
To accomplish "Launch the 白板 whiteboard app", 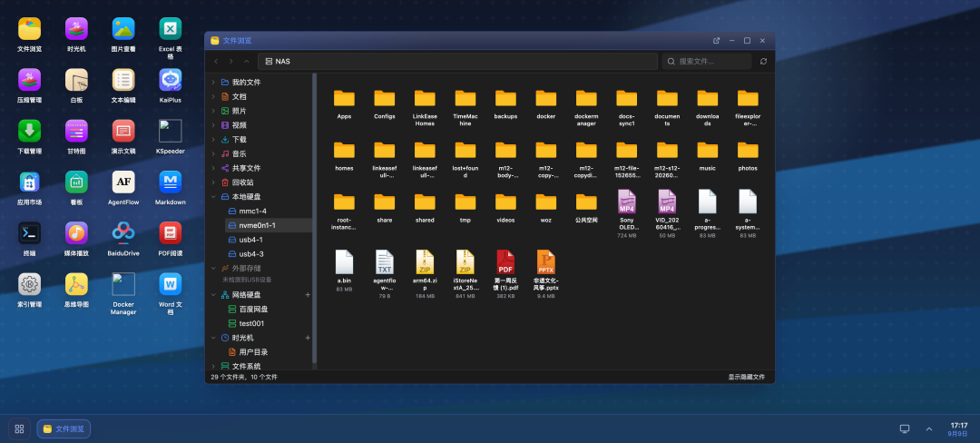I will 76,80.
